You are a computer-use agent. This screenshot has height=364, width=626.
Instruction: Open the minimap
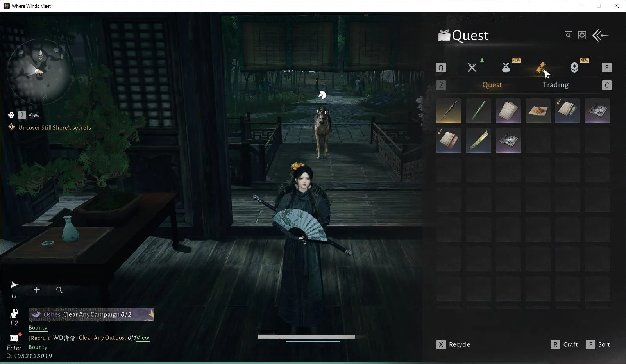40,71
